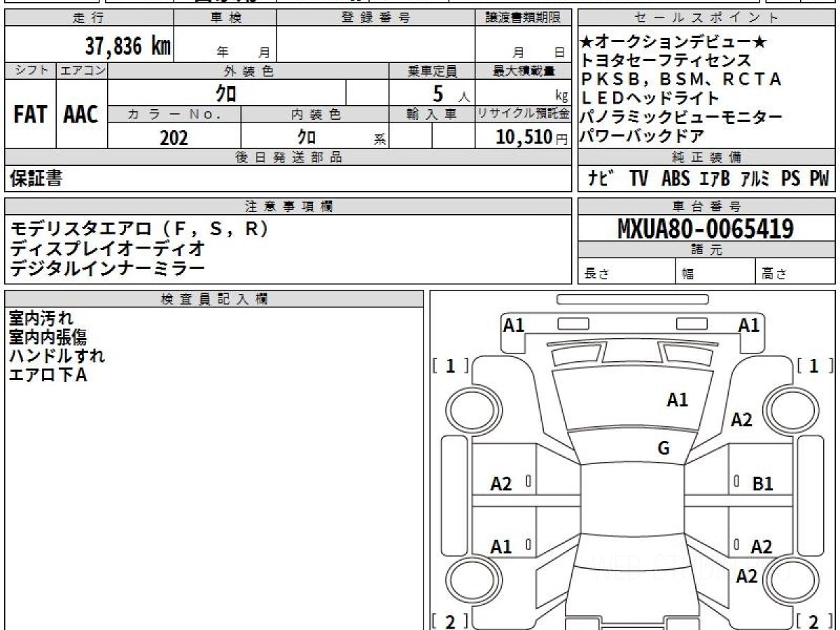Select the クロ value under 外装色

click(x=226, y=92)
